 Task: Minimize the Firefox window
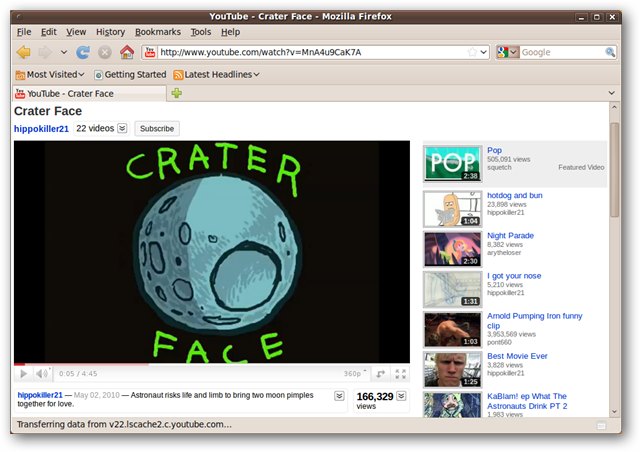[x=581, y=17]
